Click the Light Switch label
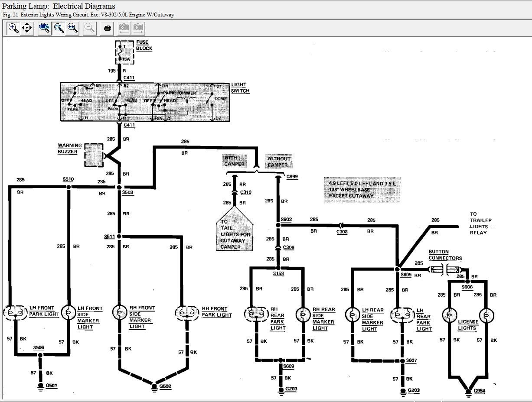 (240, 88)
